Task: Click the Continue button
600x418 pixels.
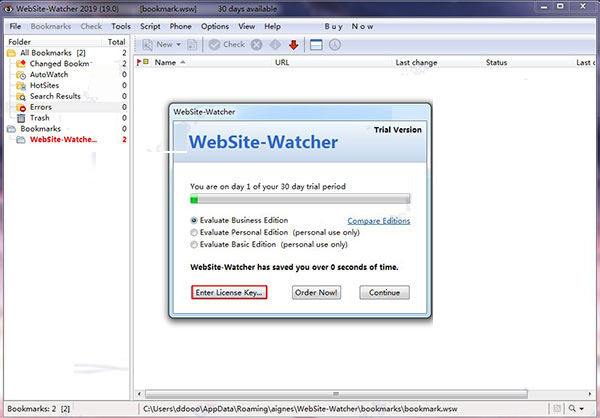Action: pyautogui.click(x=384, y=292)
